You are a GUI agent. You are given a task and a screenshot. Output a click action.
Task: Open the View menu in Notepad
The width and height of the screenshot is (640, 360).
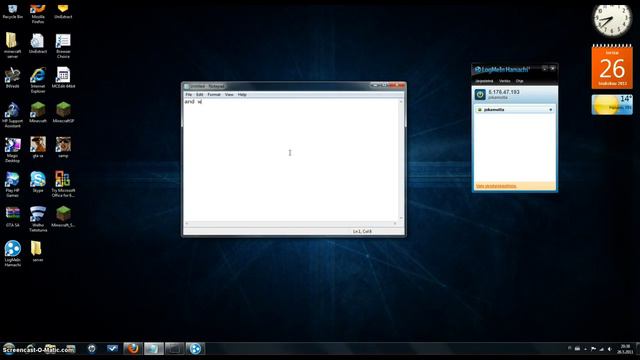tap(229, 95)
